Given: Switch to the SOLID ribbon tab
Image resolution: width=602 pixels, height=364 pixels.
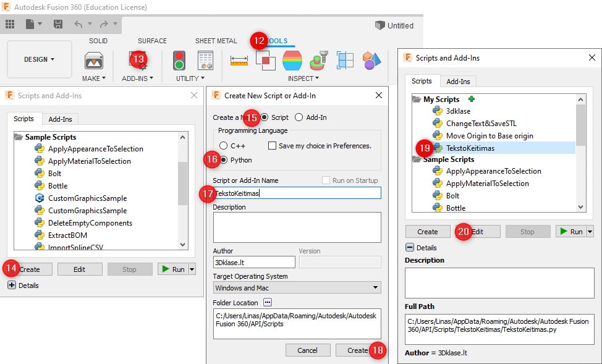Looking at the screenshot, I should (x=98, y=41).
